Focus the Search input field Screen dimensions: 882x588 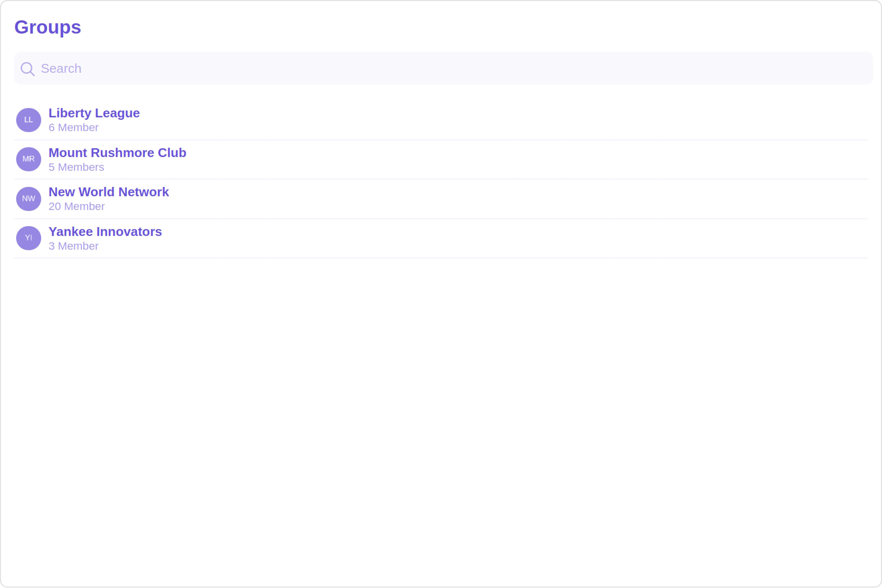(450, 68)
